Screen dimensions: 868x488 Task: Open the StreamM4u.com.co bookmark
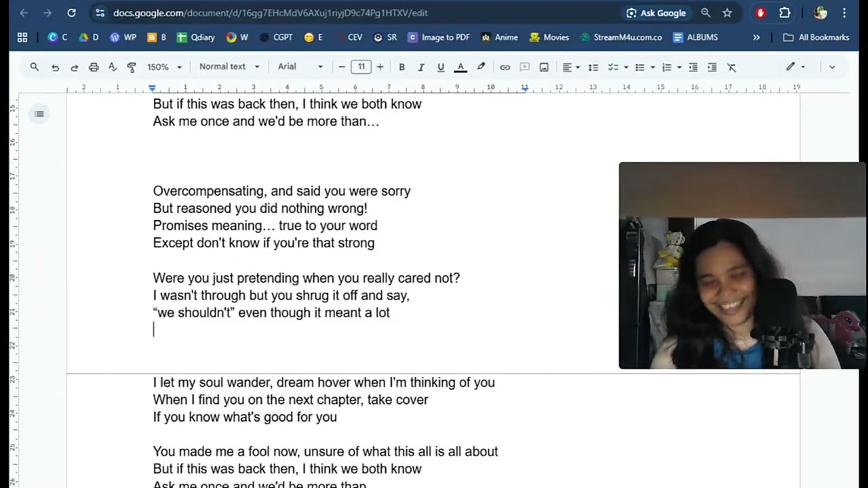(621, 37)
